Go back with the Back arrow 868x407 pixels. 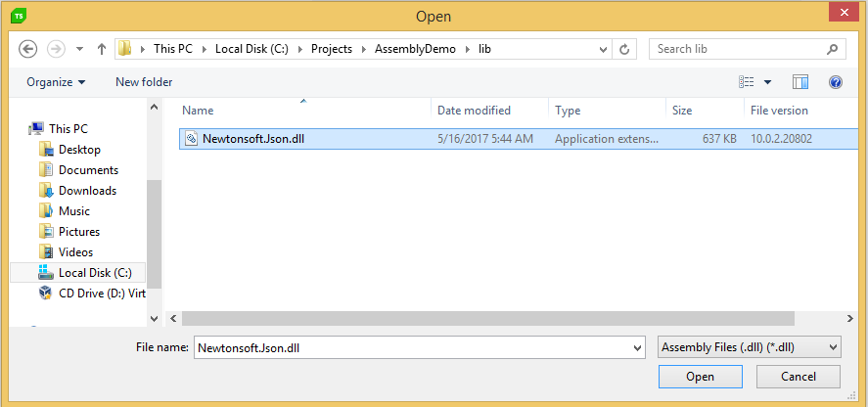pyautogui.click(x=27, y=49)
